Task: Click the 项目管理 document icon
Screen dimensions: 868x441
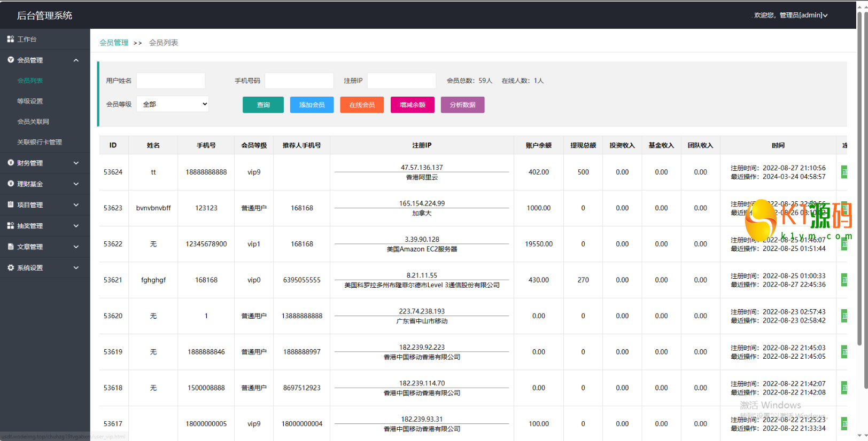Action: 10,204
